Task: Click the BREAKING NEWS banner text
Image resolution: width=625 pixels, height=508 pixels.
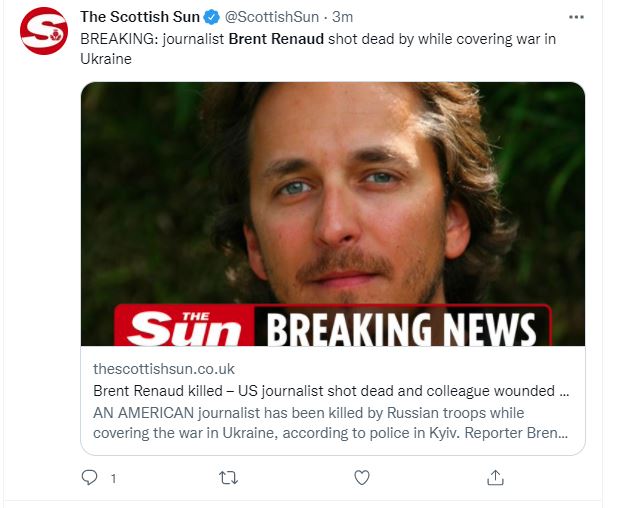Action: (x=401, y=329)
